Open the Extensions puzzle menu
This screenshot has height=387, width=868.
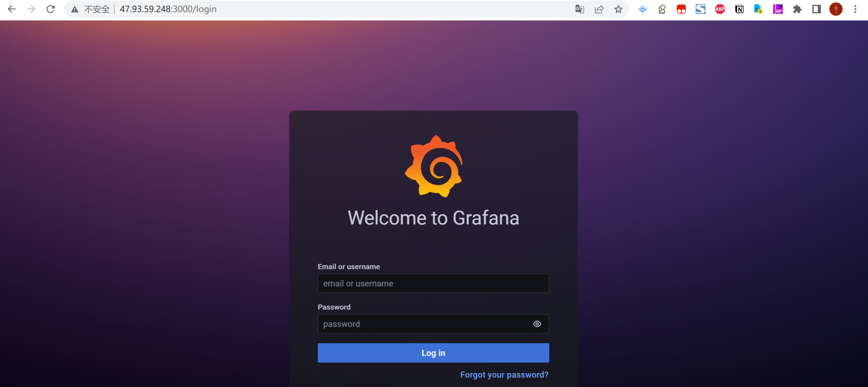point(797,9)
